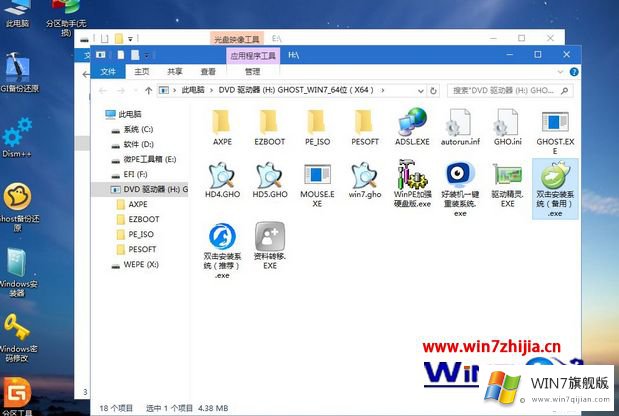Click the DVD 驱动器 (H:) breadcrumb segment
Image resolution: width=619 pixels, height=416 pixels.
296,90
